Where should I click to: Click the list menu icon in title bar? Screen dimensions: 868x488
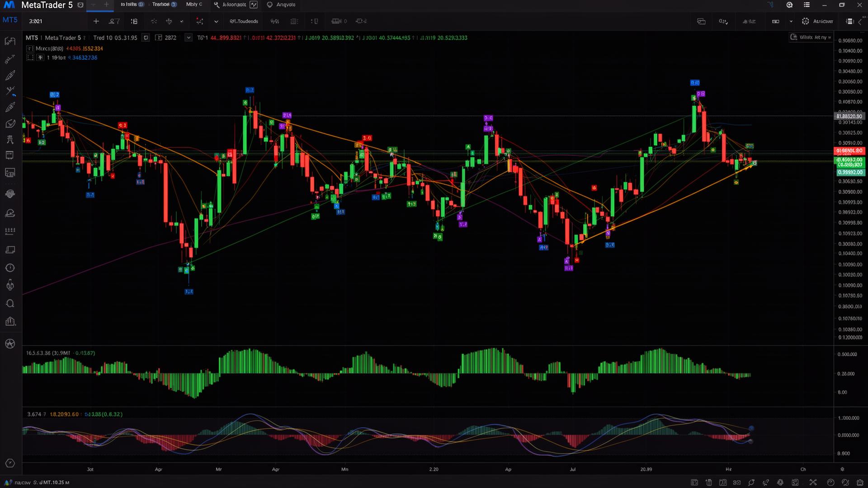807,5
